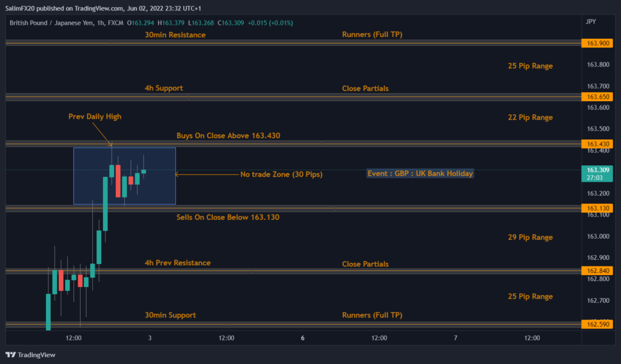
Task: Select the "30min Resistance" text annotation
Action: click(175, 35)
